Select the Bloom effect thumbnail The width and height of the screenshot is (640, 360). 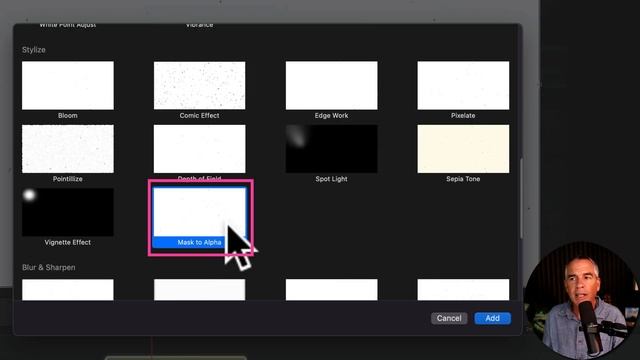(68, 85)
